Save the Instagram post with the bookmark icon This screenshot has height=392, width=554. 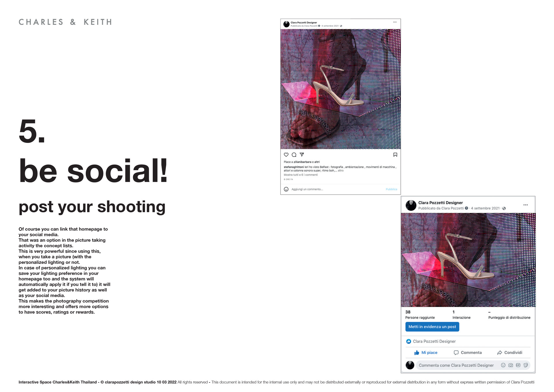tap(395, 155)
